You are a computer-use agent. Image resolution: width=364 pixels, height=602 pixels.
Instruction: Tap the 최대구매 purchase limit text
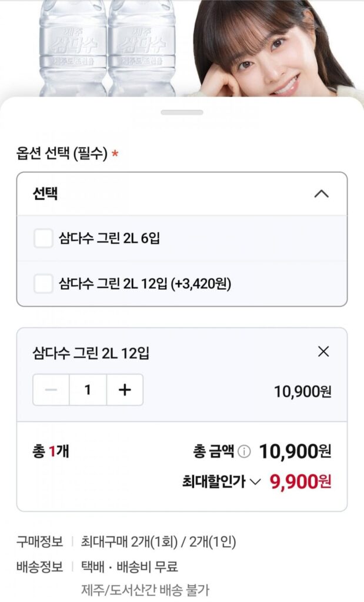(158, 541)
